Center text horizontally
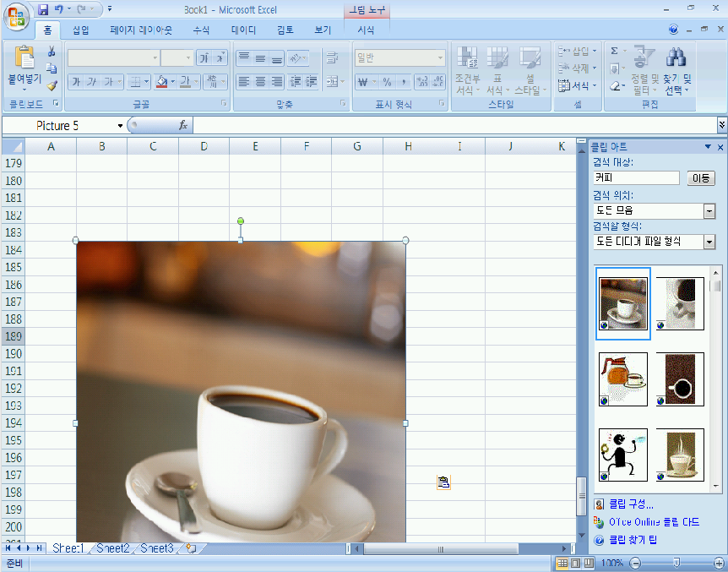 pos(260,82)
